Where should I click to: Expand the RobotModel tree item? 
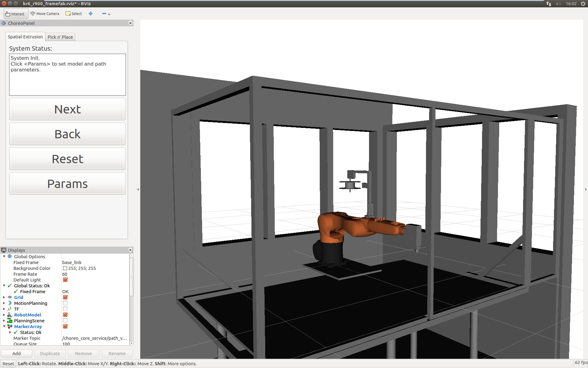(4, 315)
